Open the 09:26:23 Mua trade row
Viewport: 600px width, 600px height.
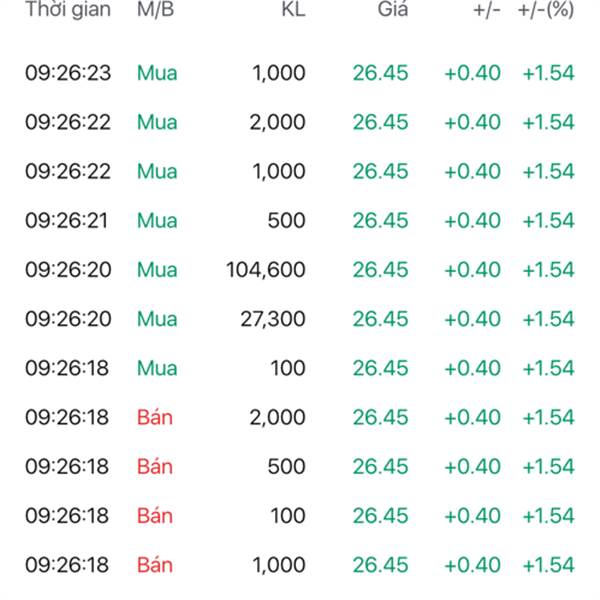[x=300, y=73]
